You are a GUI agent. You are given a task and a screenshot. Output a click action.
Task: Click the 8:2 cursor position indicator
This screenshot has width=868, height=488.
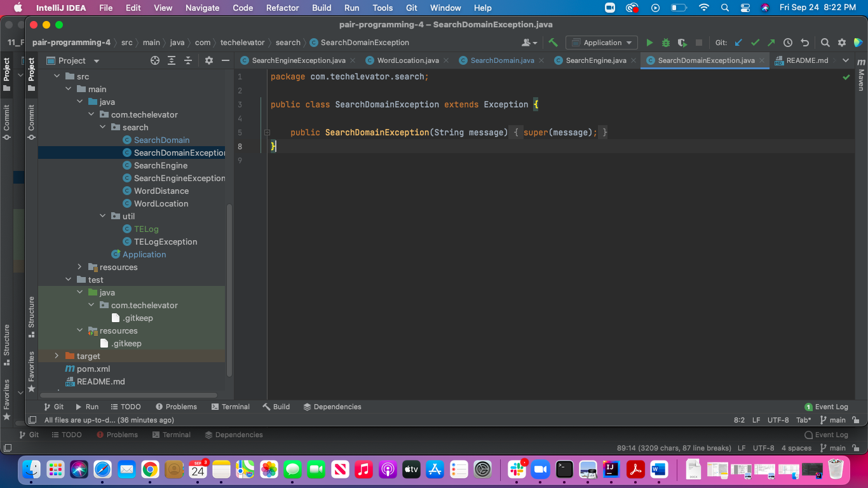coord(739,420)
